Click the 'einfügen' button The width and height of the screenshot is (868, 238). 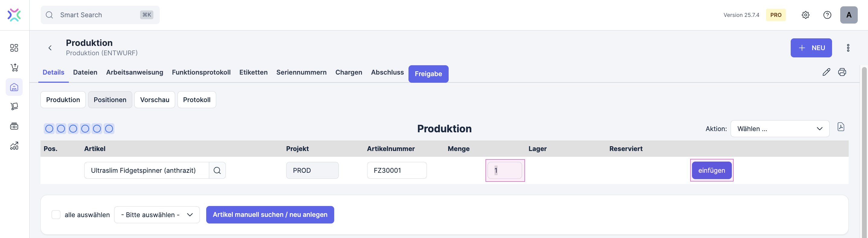[x=711, y=170]
